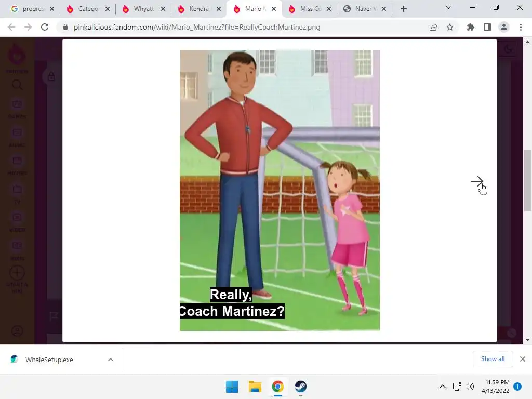This screenshot has width=532, height=399.
Task: Open the Chrome profile avatar
Action: (x=504, y=27)
